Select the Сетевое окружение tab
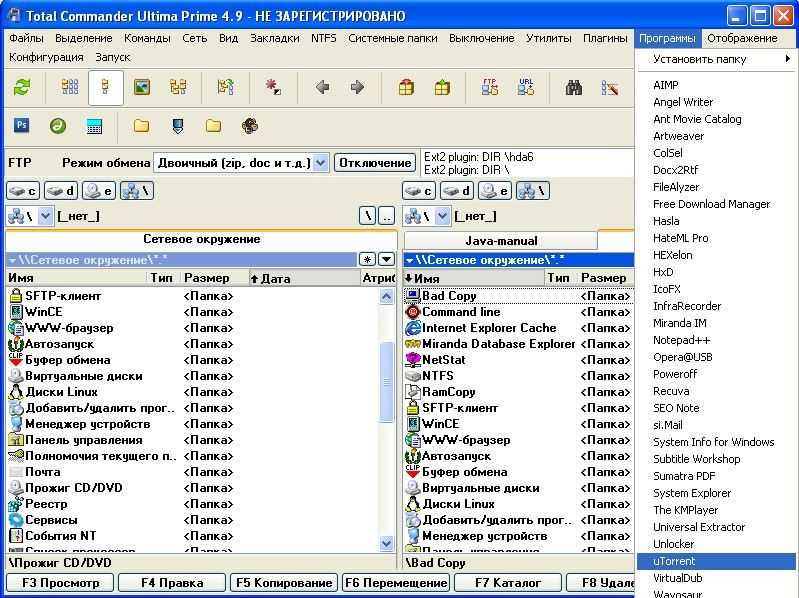799x598 pixels. pyautogui.click(x=201, y=239)
